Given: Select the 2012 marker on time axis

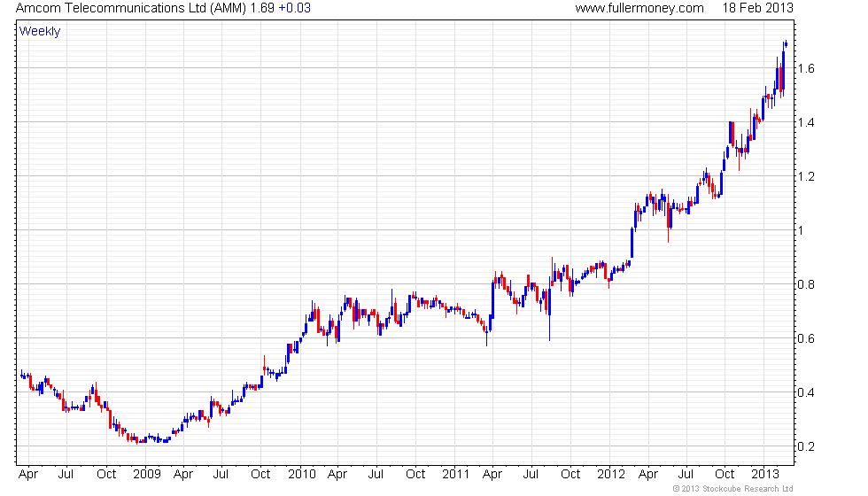Looking at the screenshot, I should pos(610,474).
